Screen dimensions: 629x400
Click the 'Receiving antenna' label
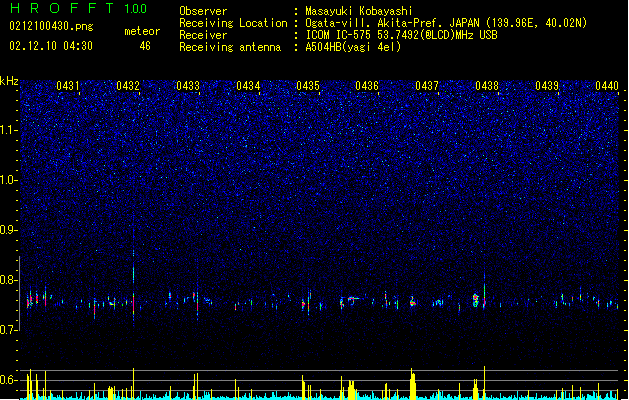(230, 47)
